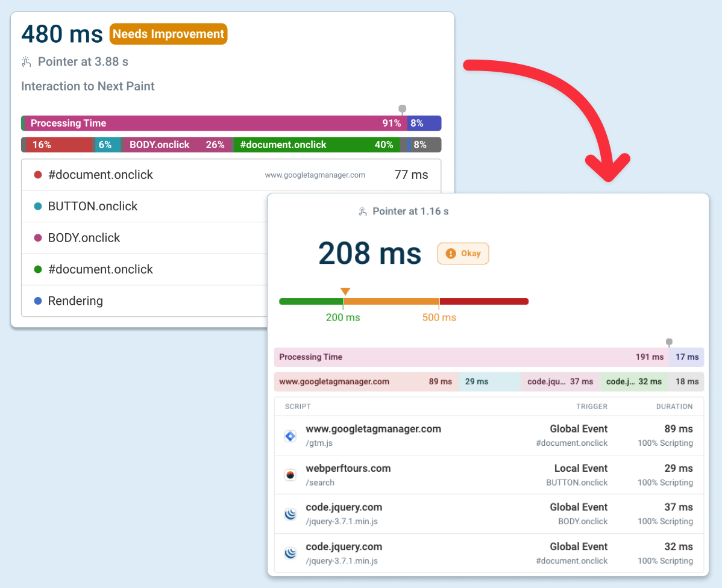Image resolution: width=722 pixels, height=588 pixels.
Task: Click the 'Needs Improvement' badge
Action: (168, 34)
